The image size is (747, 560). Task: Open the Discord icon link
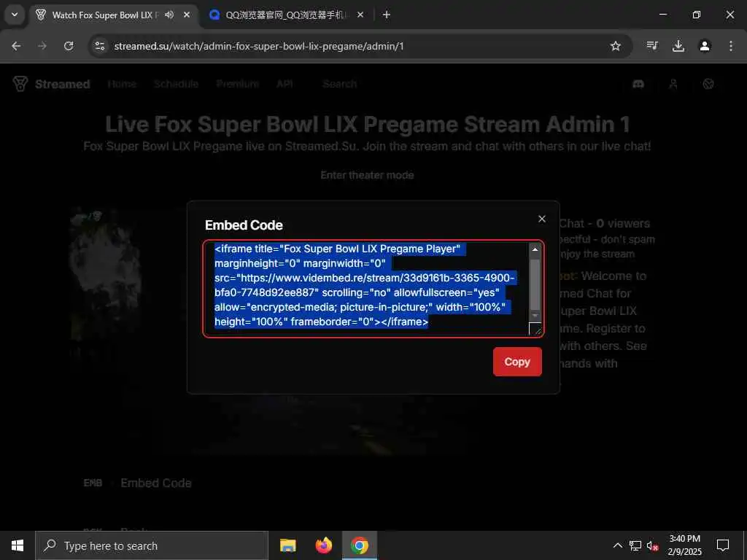(x=638, y=85)
